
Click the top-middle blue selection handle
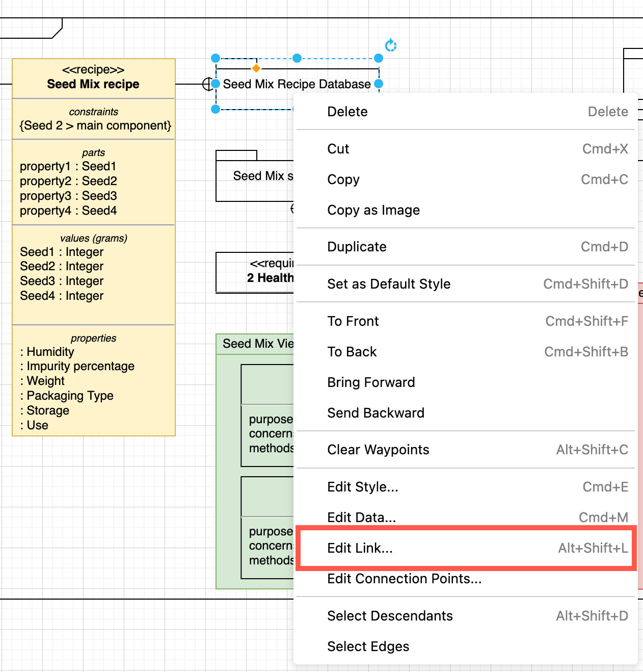click(x=297, y=58)
